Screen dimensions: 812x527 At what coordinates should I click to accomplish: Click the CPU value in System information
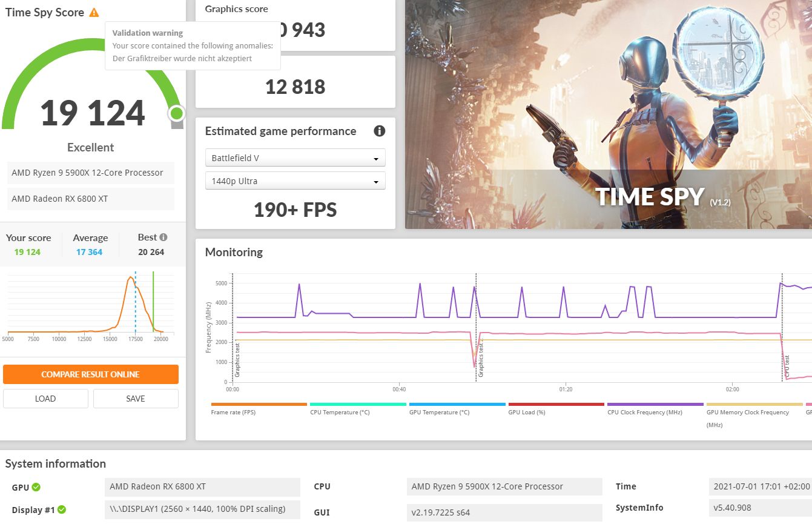tap(504, 486)
